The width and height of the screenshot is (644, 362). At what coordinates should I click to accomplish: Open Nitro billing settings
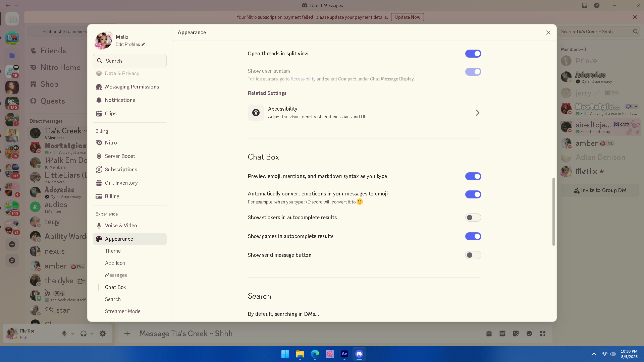pos(130,143)
